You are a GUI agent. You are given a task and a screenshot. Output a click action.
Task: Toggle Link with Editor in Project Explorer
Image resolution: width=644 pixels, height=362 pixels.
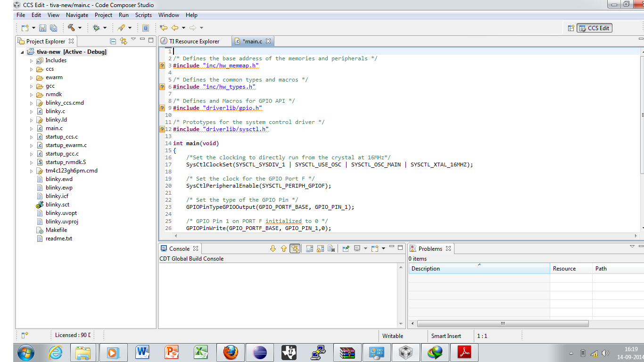click(124, 41)
